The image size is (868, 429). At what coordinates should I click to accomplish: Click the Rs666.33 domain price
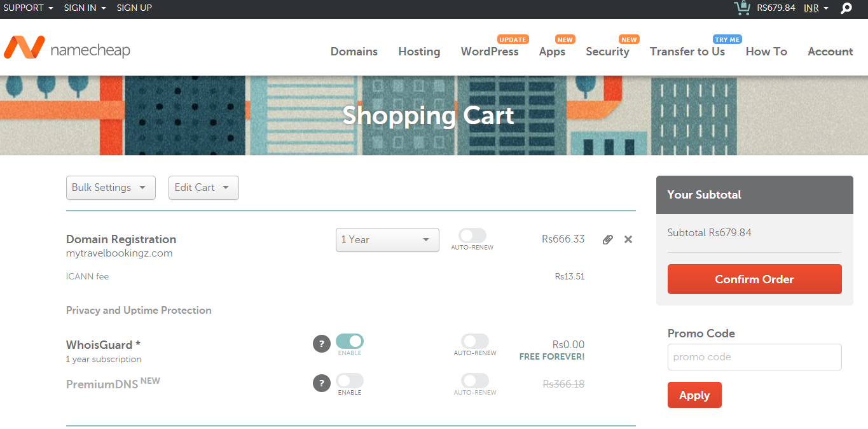click(563, 239)
